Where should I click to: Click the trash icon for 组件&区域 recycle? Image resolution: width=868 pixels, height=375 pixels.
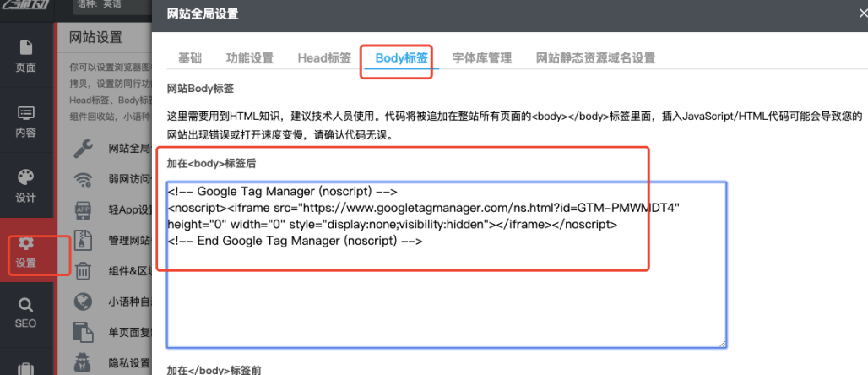click(84, 270)
